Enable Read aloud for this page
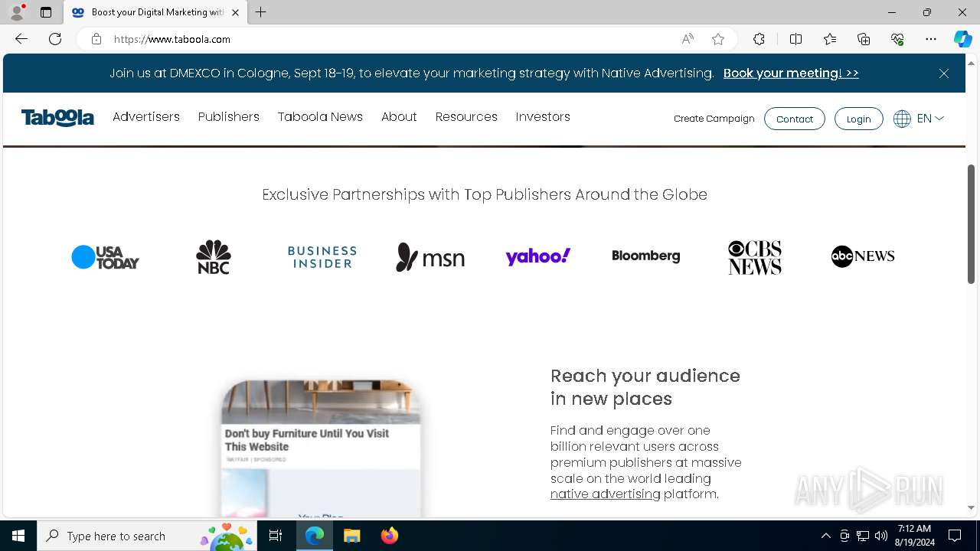980x551 pixels. (x=688, y=39)
